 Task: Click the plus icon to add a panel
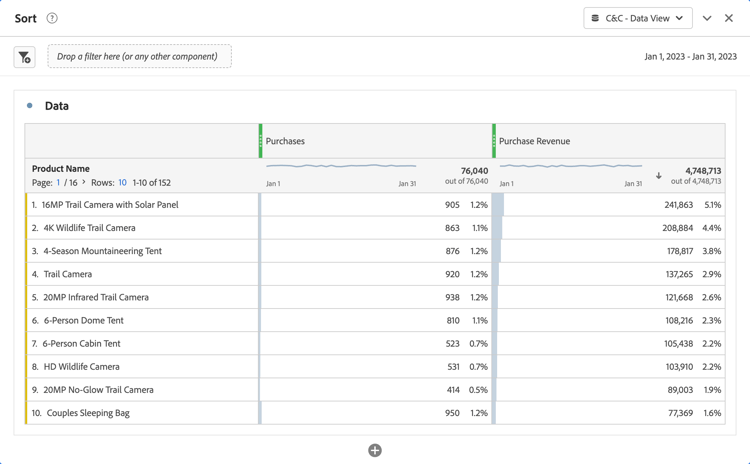[375, 450]
